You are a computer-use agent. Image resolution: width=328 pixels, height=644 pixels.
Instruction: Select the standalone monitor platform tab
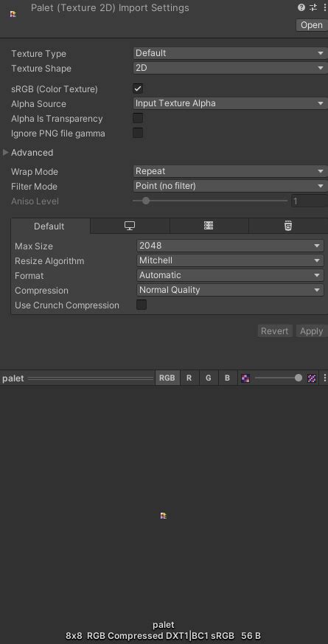[130, 226]
